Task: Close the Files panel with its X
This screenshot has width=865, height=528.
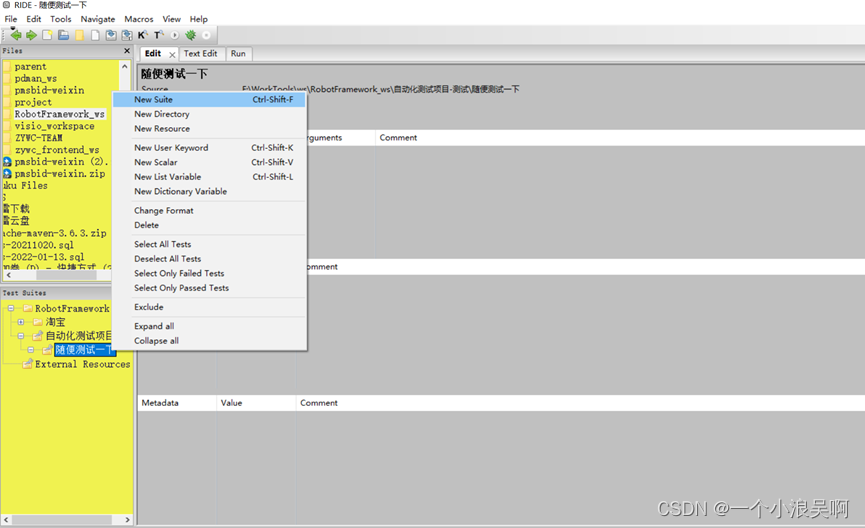Action: [x=127, y=51]
